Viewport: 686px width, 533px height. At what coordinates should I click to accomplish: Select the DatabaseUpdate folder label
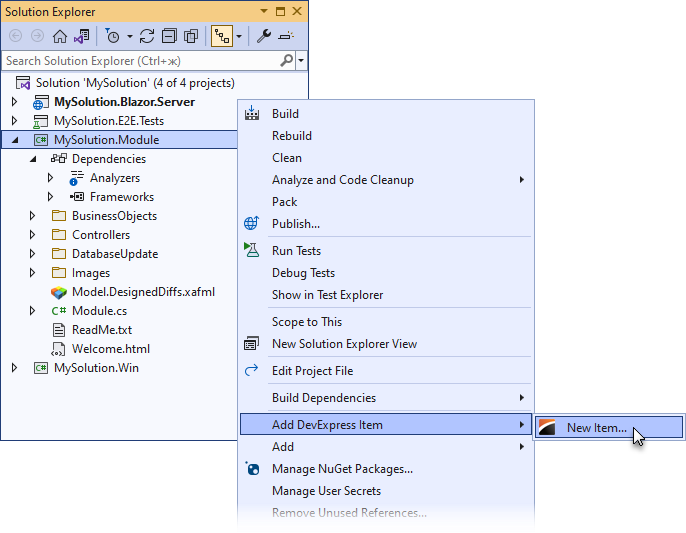coord(115,254)
